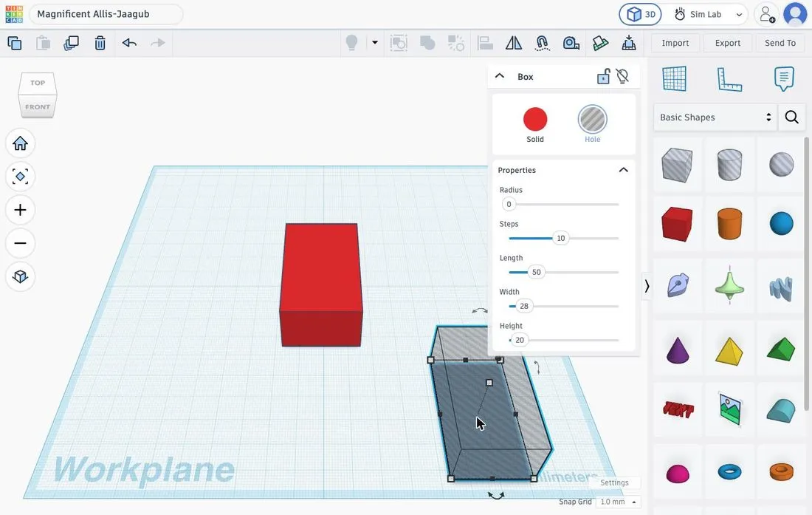Hide the selected Box with lightbulb toggle

[622, 77]
